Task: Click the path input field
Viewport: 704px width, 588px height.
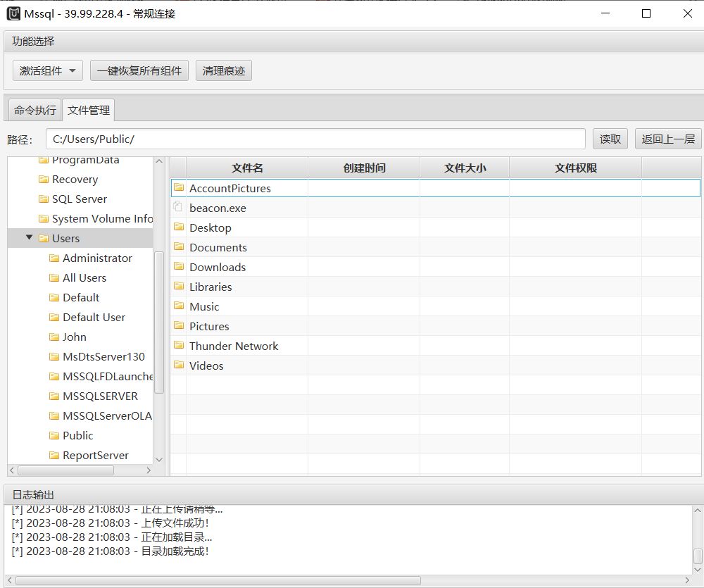Action: [315, 139]
